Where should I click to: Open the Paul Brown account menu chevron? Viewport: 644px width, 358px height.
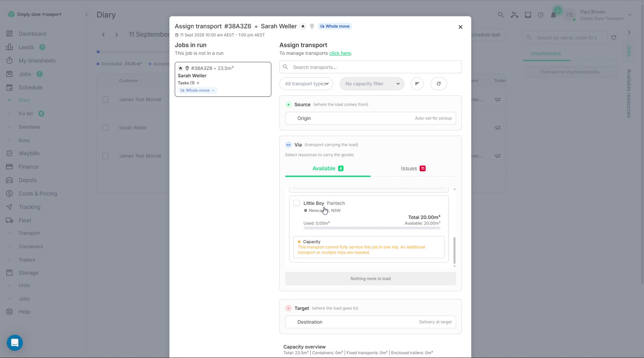[630, 15]
